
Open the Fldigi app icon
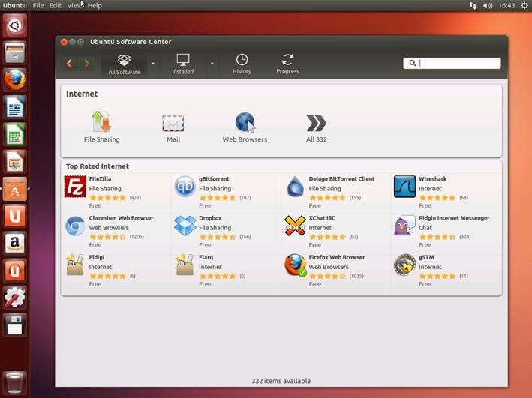tap(75, 265)
